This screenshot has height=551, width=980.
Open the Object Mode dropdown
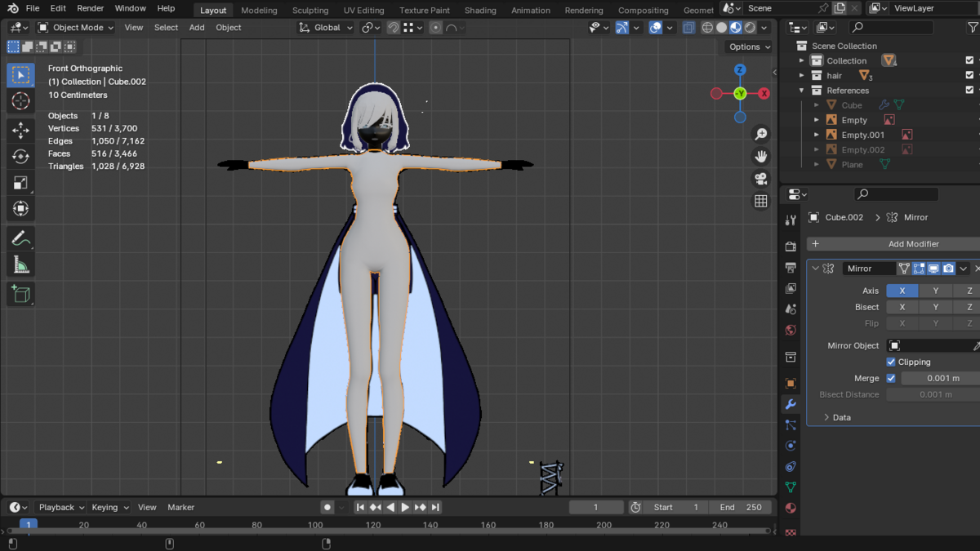(78, 27)
